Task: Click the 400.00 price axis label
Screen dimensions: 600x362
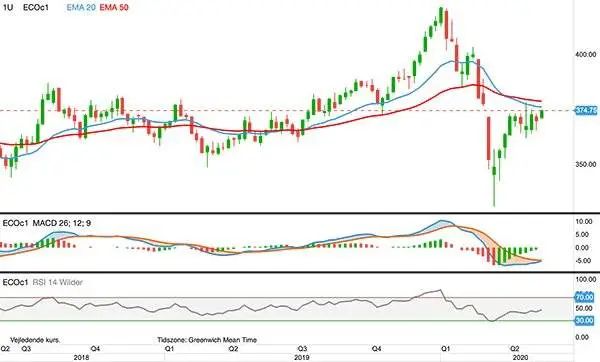Action: pos(586,55)
